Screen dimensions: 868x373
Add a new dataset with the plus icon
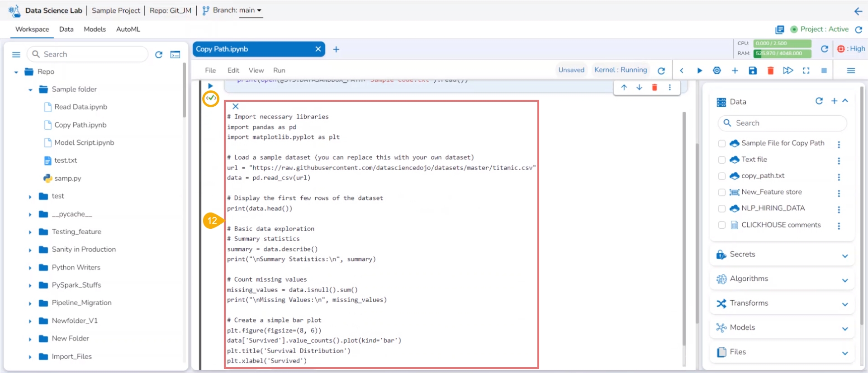(834, 101)
